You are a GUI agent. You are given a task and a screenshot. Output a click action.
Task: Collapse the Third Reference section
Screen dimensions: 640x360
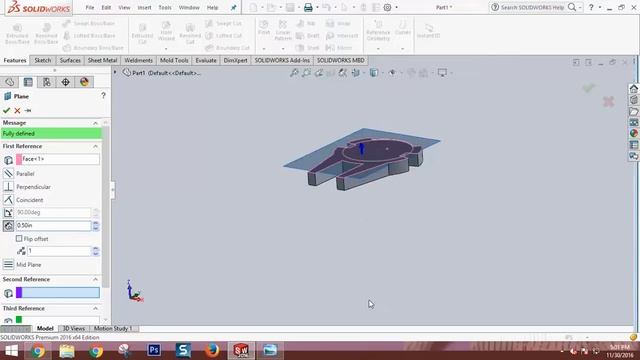pyautogui.click(x=96, y=309)
